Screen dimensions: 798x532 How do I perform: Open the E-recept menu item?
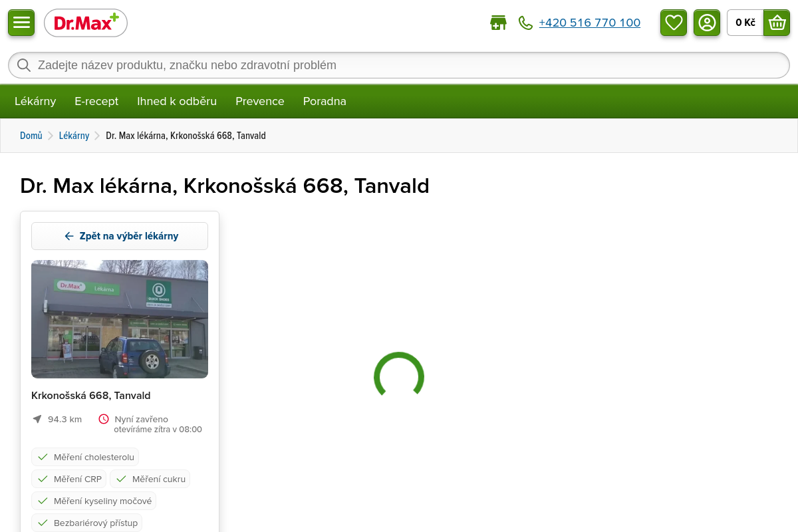tap(96, 101)
